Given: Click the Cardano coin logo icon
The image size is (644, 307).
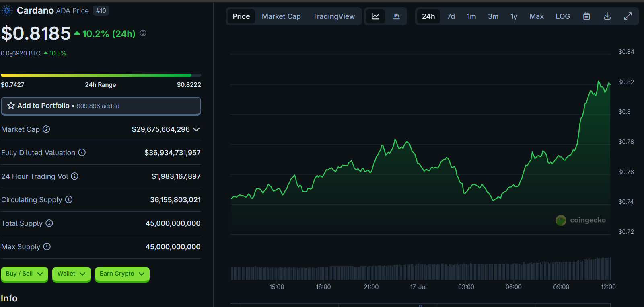Looking at the screenshot, I should 7,11.
